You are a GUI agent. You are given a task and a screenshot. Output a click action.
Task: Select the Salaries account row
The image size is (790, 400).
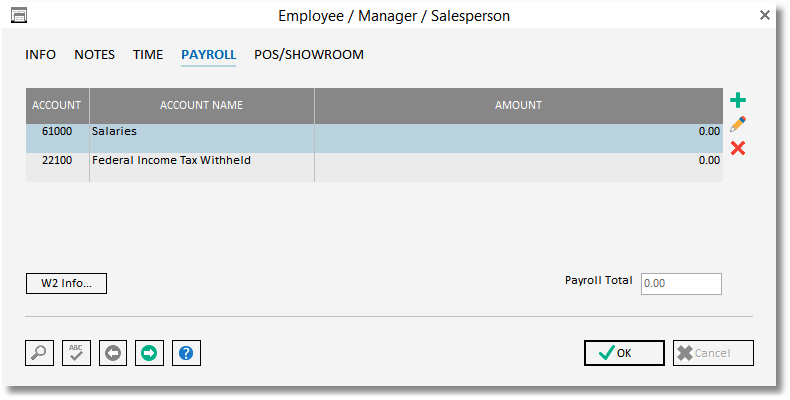click(374, 138)
